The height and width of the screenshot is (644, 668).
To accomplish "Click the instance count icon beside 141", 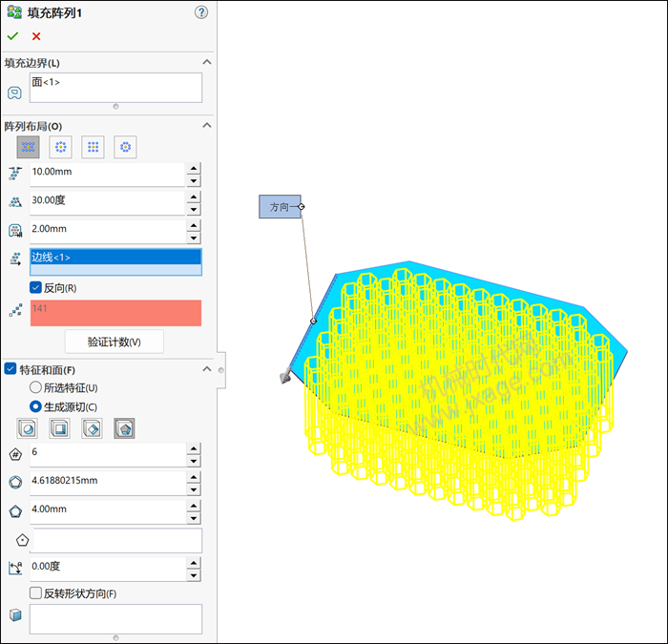I will (x=15, y=311).
